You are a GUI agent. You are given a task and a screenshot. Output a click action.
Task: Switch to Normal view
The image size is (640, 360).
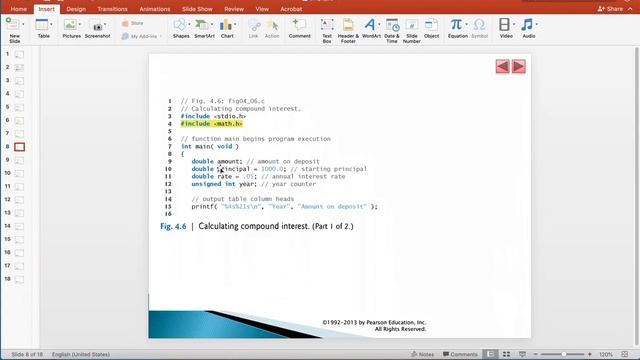pos(491,354)
